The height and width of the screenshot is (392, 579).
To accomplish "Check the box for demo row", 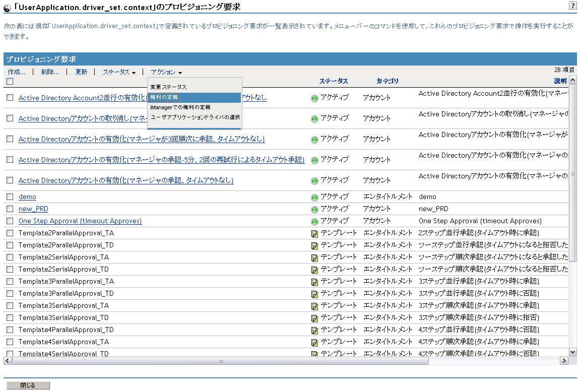I will [x=10, y=197].
